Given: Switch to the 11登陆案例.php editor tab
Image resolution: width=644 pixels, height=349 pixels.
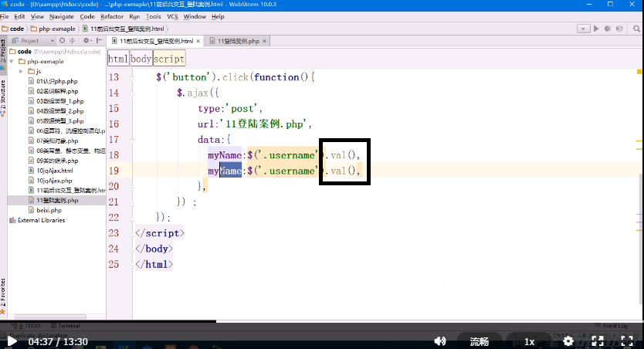Looking at the screenshot, I should (236, 41).
